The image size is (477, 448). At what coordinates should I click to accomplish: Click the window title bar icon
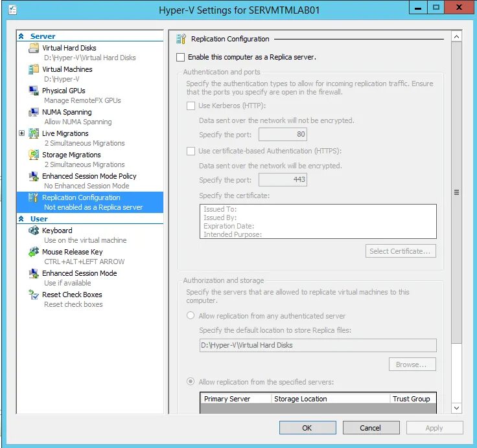(x=12, y=10)
